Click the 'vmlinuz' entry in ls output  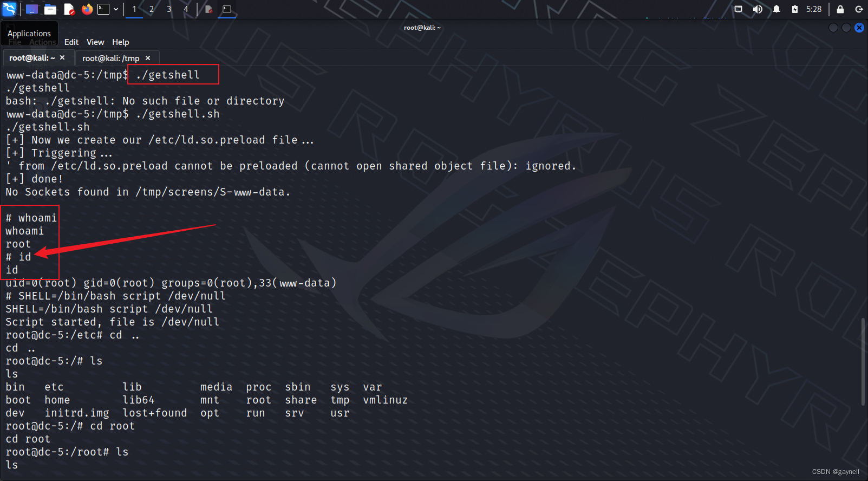tap(385, 400)
